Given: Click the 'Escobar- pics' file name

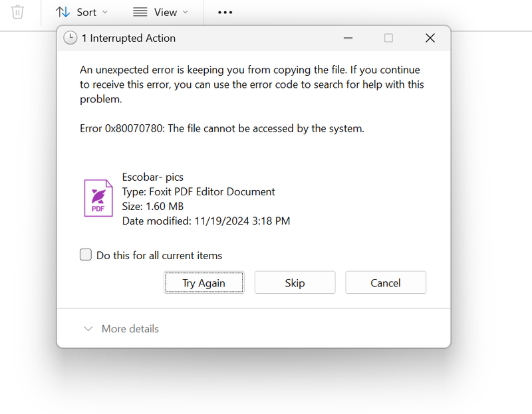Looking at the screenshot, I should (x=153, y=177).
